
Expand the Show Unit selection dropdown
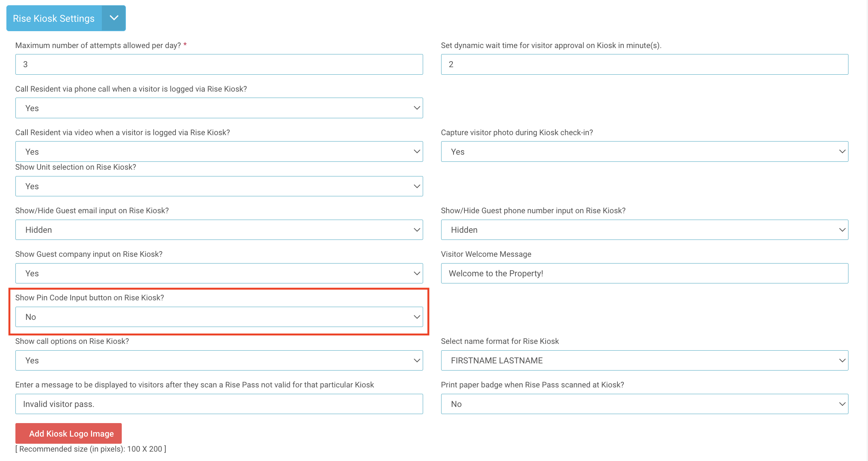pyautogui.click(x=219, y=186)
